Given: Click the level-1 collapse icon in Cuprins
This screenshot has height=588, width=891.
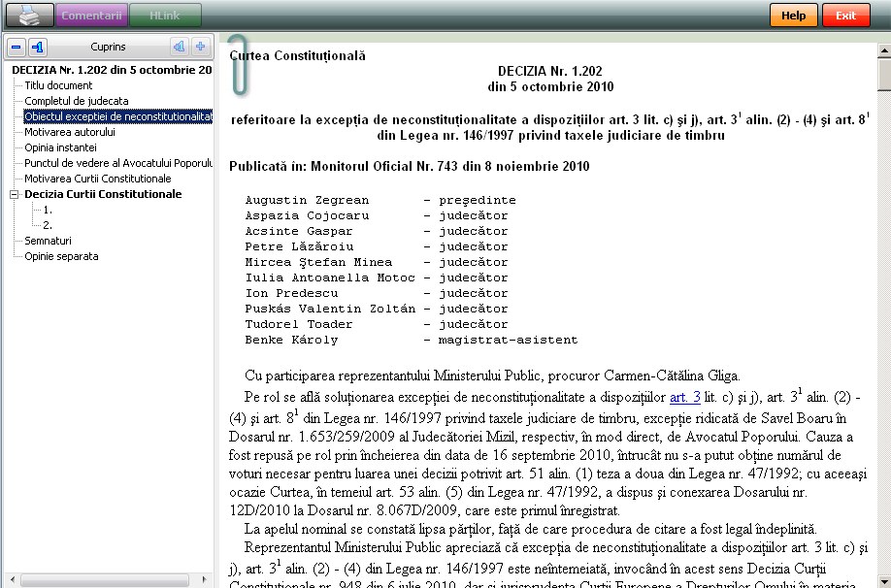Looking at the screenshot, I should pyautogui.click(x=38, y=47).
